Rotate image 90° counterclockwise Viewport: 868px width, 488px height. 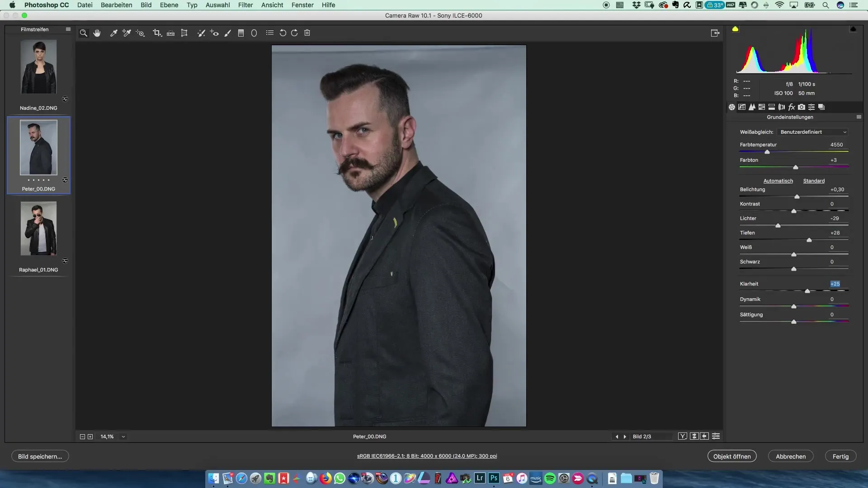283,33
